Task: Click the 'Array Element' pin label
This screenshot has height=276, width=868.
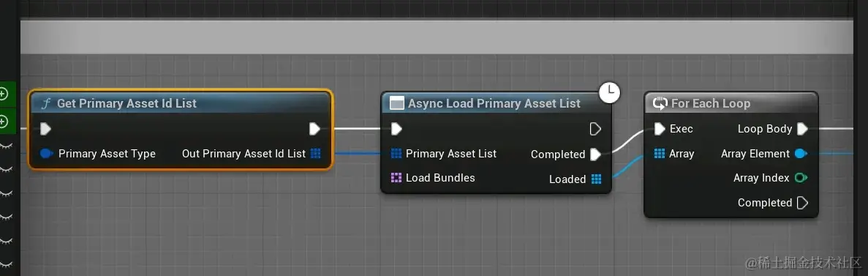Action: [x=755, y=154]
